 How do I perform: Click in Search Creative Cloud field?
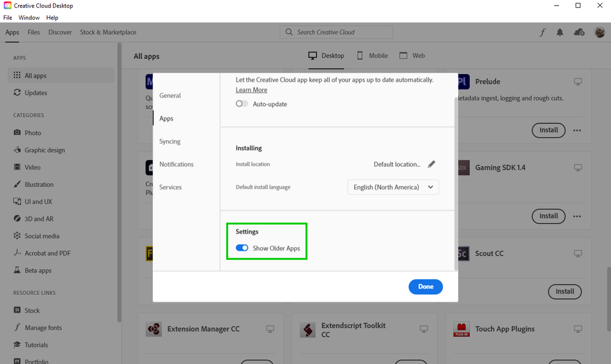pyautogui.click(x=336, y=32)
